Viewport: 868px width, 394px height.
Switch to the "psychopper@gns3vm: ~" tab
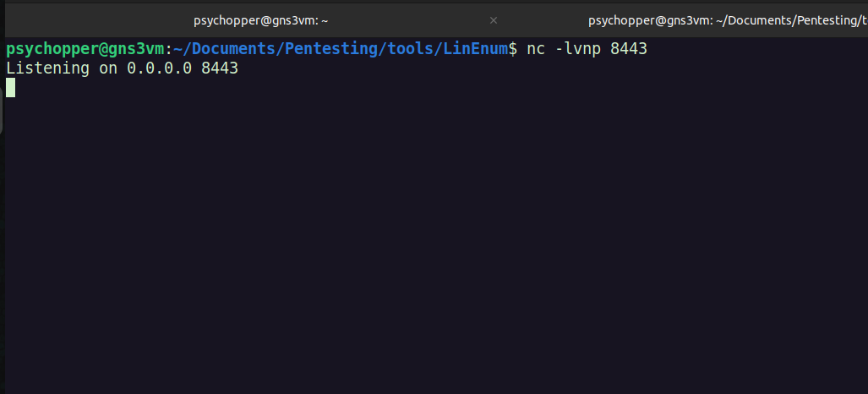[x=260, y=20]
